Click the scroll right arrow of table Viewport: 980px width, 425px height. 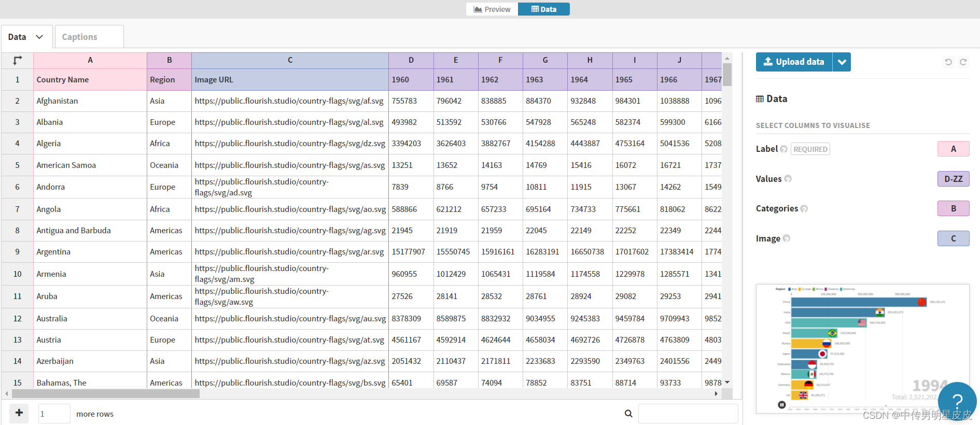[x=716, y=394]
